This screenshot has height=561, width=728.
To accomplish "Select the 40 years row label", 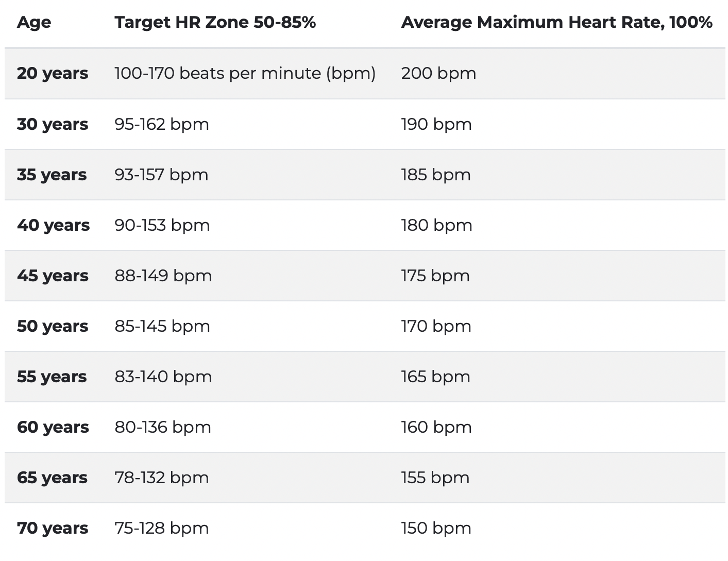I will (x=53, y=225).
